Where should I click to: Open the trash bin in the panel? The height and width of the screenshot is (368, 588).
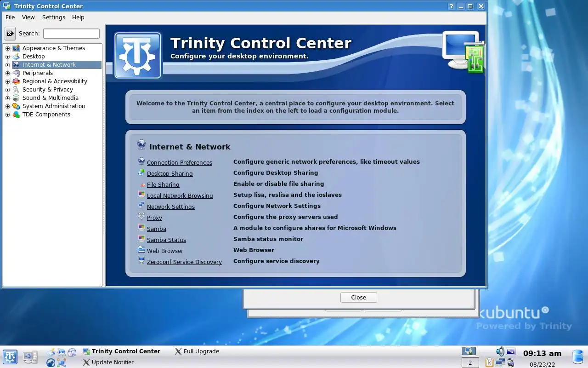pyautogui.click(x=578, y=357)
